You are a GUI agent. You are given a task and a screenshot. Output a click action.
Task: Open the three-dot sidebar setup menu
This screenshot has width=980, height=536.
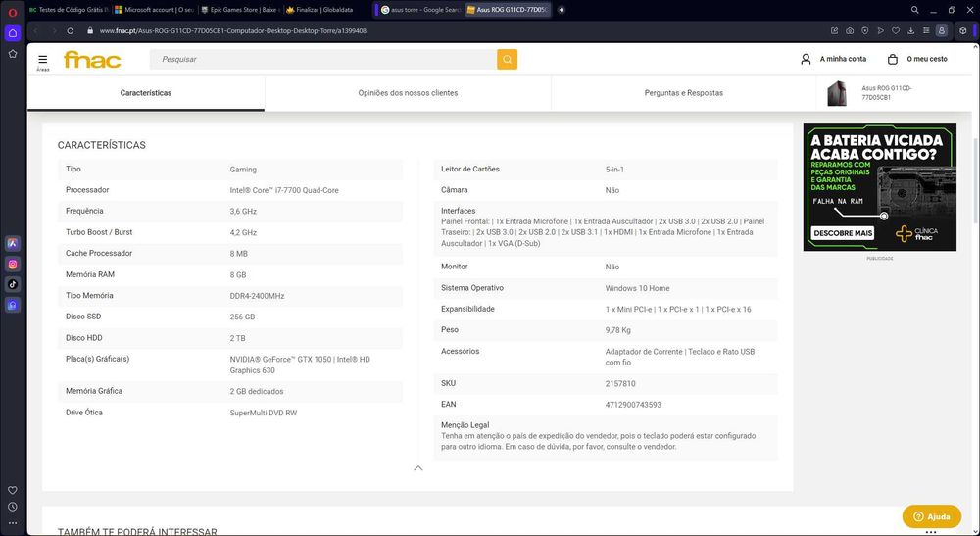[x=13, y=523]
